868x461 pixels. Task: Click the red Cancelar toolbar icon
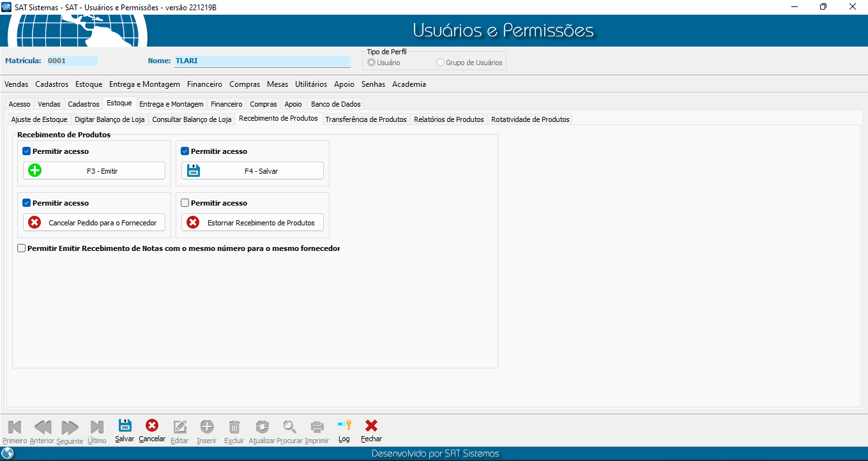tap(152, 427)
